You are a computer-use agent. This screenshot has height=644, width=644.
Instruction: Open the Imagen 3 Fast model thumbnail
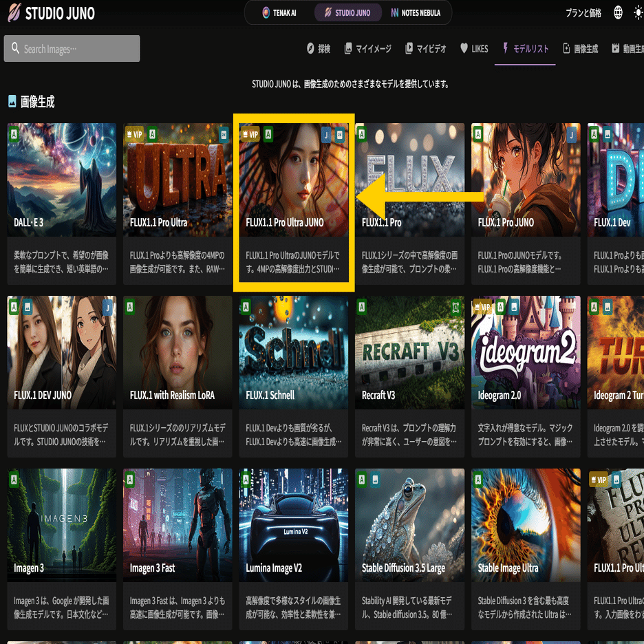point(178,525)
